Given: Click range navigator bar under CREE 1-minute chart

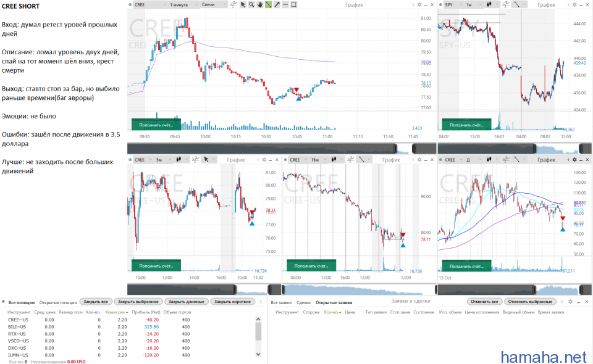Looking at the screenshot, I should [x=282, y=149].
